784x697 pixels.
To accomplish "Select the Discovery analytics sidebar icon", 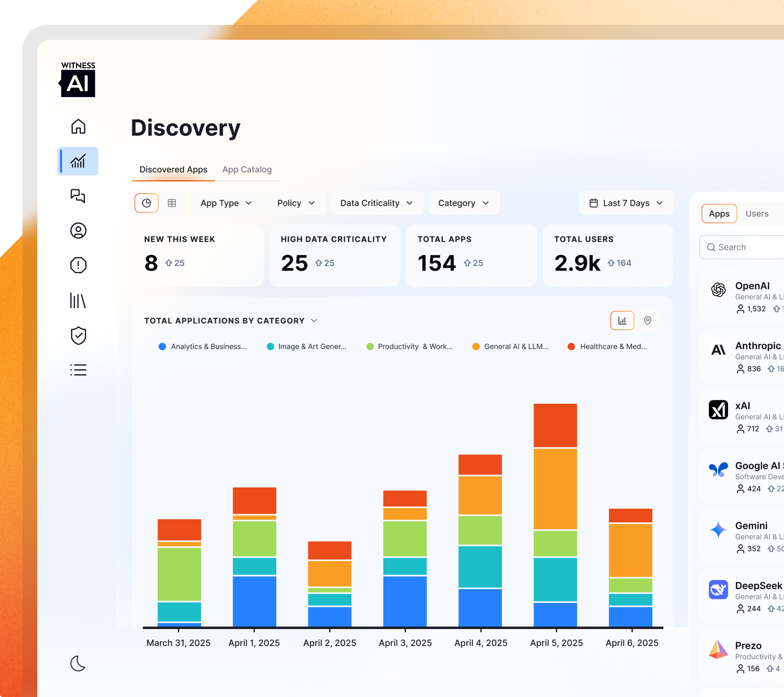I will pos(78,161).
